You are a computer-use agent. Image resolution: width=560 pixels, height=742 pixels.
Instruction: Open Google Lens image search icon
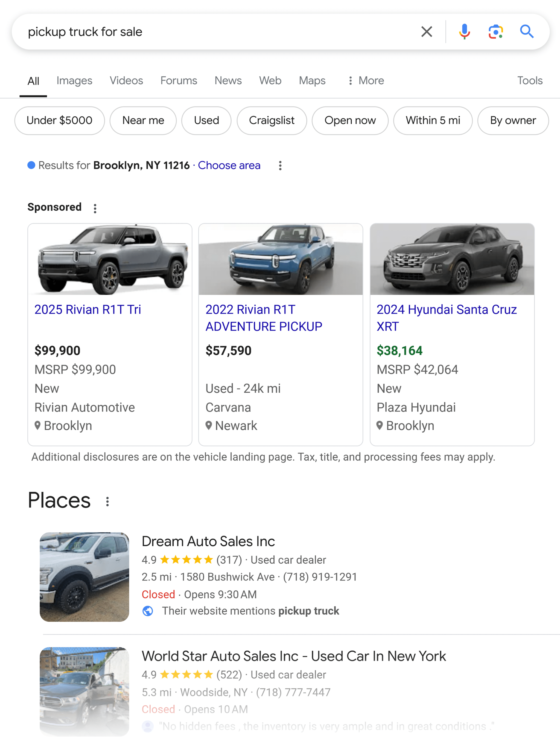(x=496, y=32)
